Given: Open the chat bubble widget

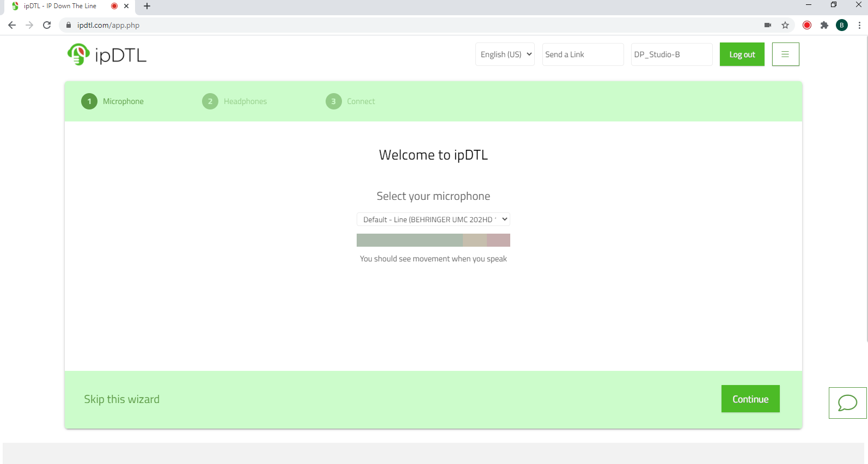Looking at the screenshot, I should [847, 403].
